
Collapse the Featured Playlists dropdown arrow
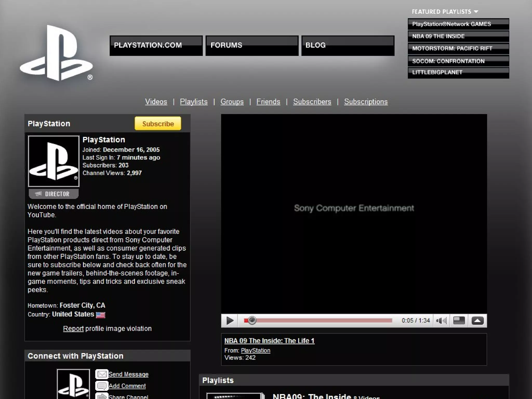click(476, 12)
